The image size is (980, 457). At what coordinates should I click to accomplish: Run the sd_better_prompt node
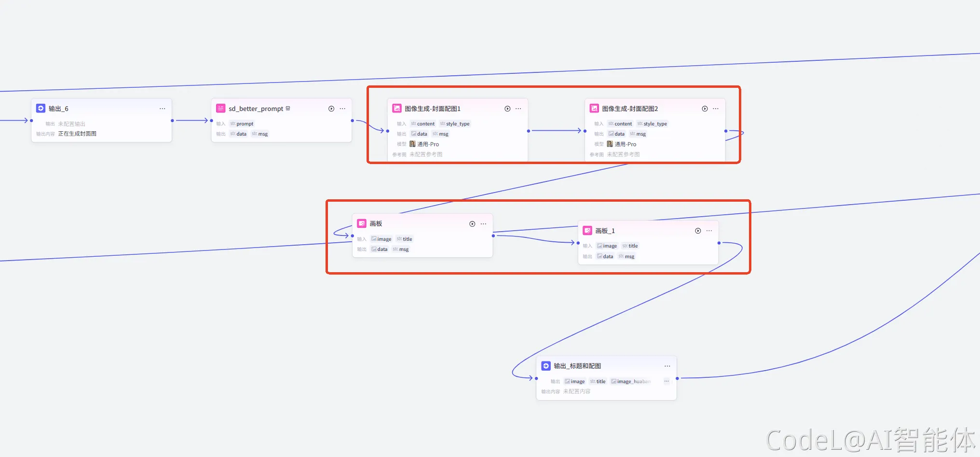[x=331, y=109]
